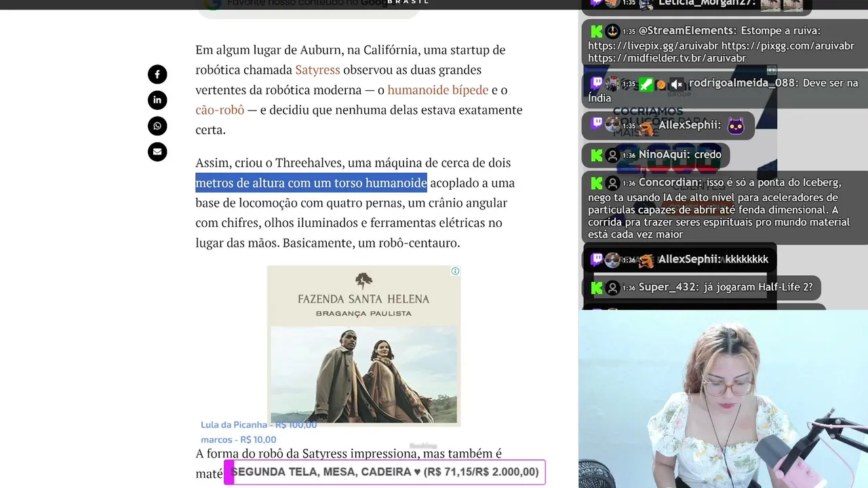868x488 pixels.
Task: Click the Twitch icon beside AllexSephii kkkkkkkk message
Action: (x=596, y=259)
